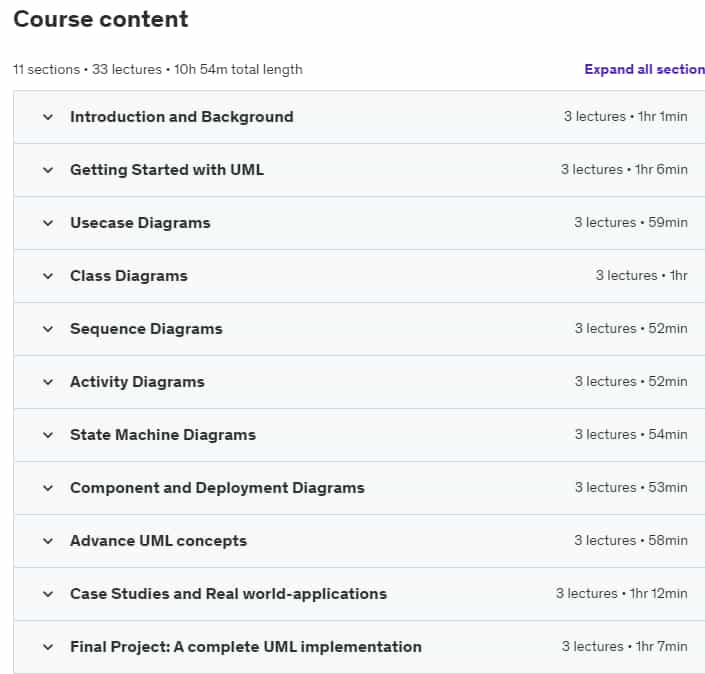
Task: Expand all sections of the course
Action: 644,69
